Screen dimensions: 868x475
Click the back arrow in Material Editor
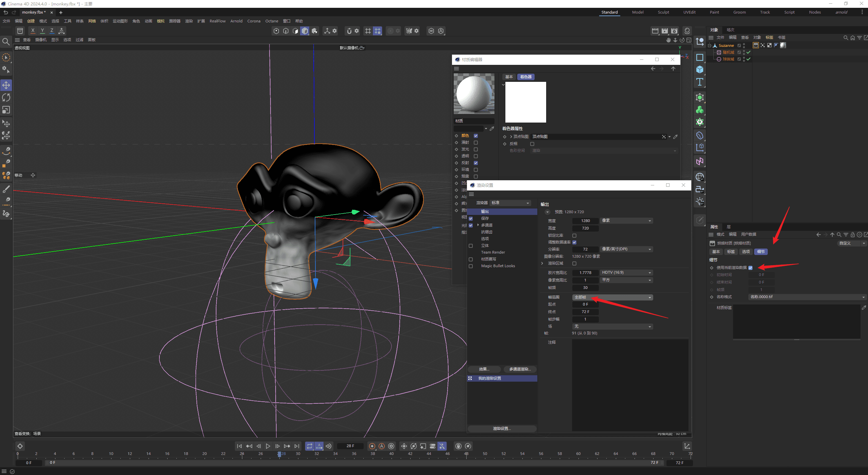click(x=653, y=69)
